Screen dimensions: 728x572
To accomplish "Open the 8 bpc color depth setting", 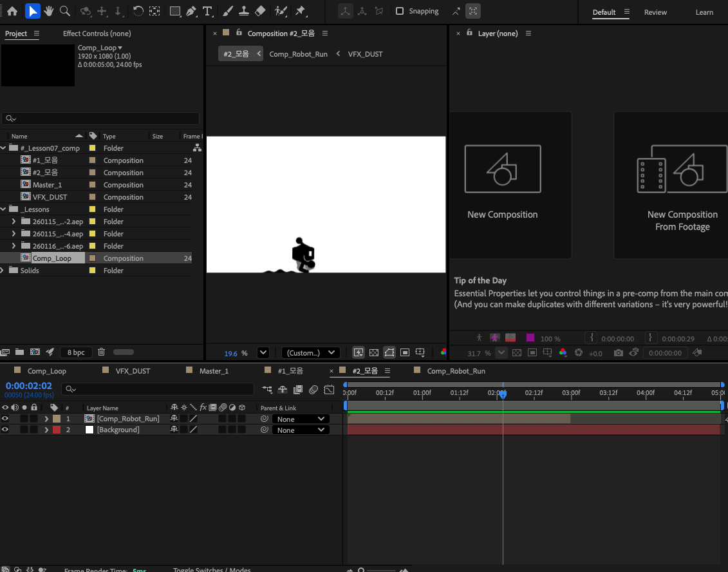I will coord(76,352).
